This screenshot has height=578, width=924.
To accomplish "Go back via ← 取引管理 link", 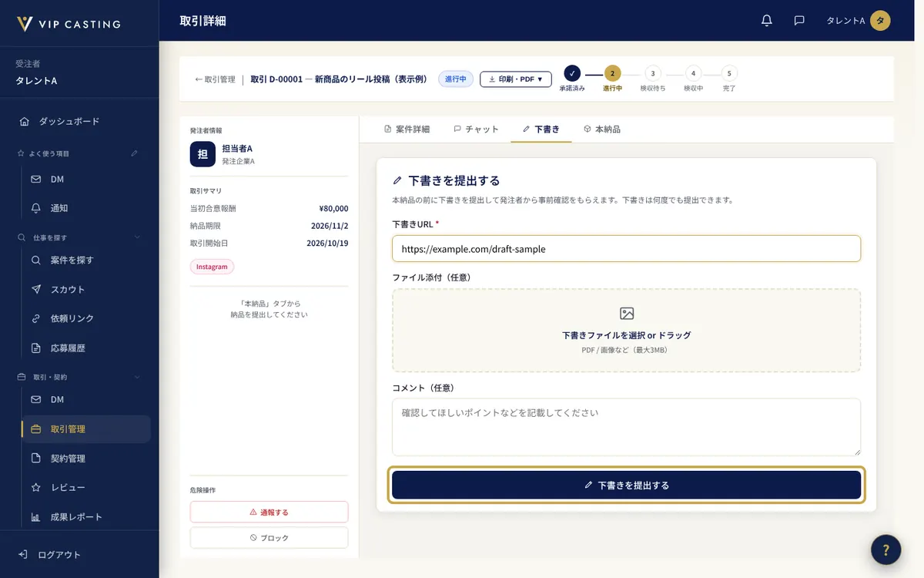I will 215,79.
